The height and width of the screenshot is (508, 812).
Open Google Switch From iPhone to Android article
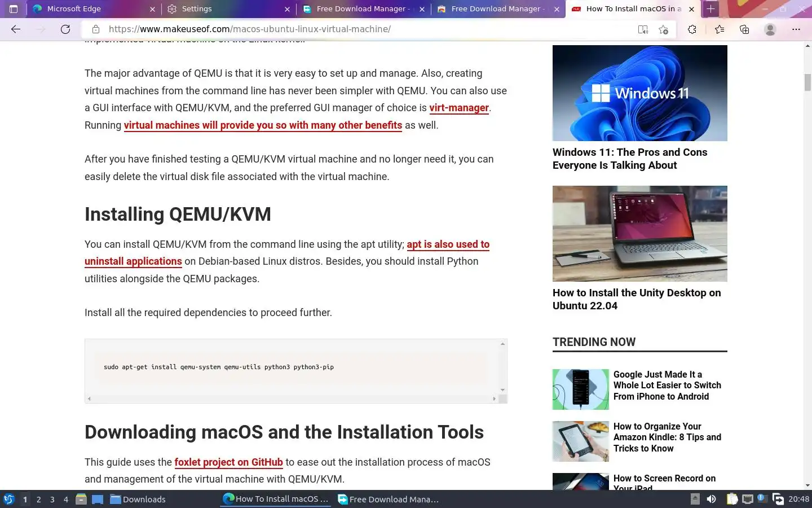(667, 386)
